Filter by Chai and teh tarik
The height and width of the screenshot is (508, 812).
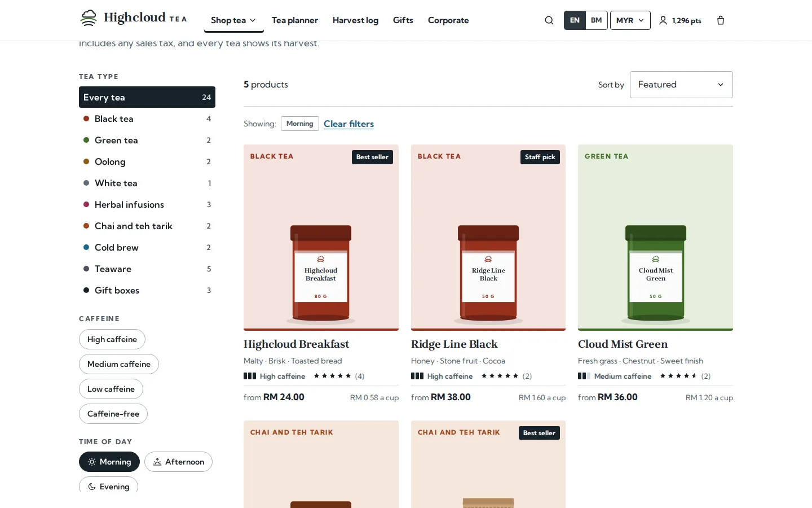[147, 226]
